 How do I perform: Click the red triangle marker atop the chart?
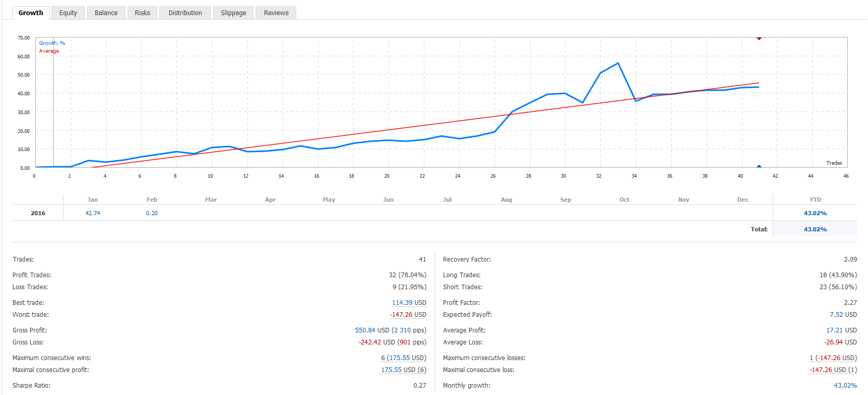tap(759, 39)
